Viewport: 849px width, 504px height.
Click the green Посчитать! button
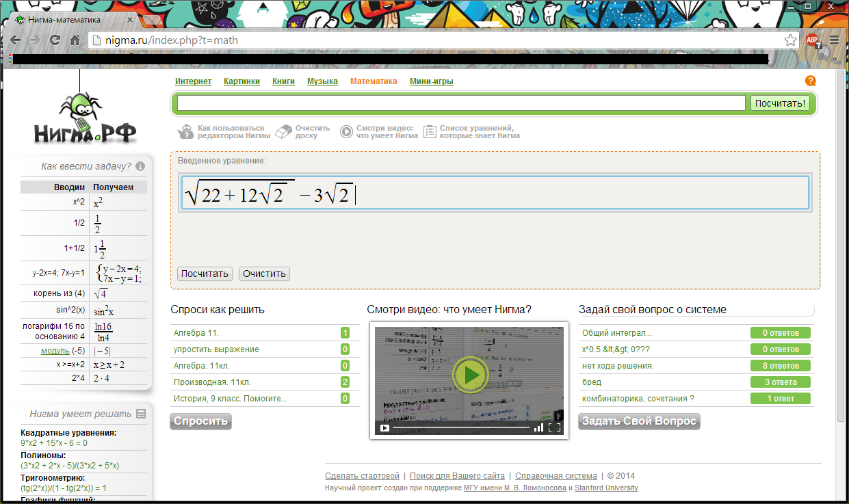point(781,103)
